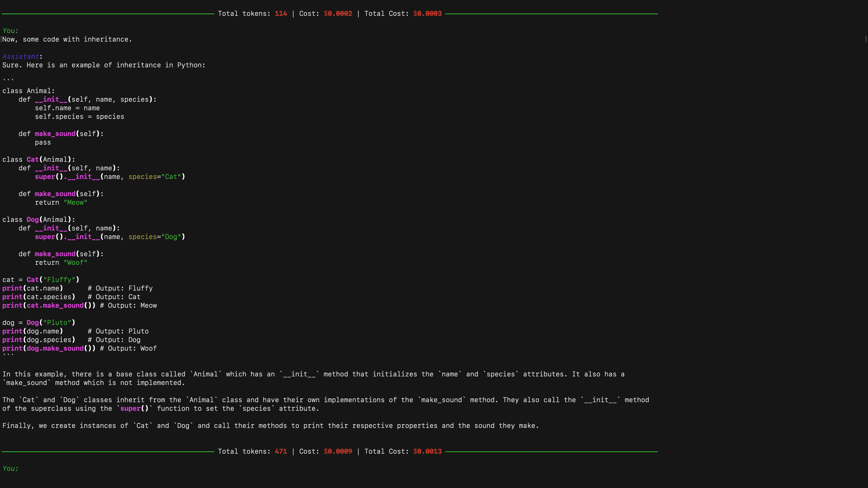Click the 'species="Cat"' argument
Image resolution: width=868 pixels, height=488 pixels.
pos(155,177)
